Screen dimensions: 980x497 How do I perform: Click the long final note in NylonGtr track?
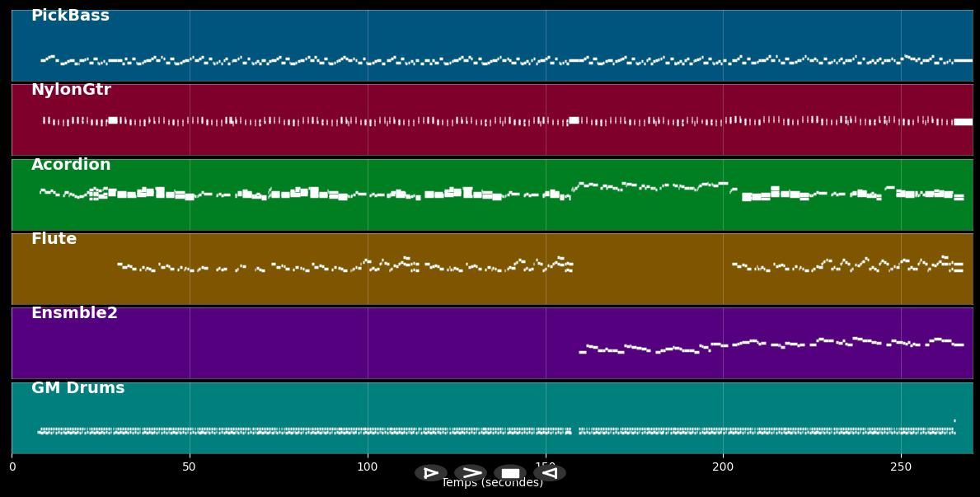[963, 122]
